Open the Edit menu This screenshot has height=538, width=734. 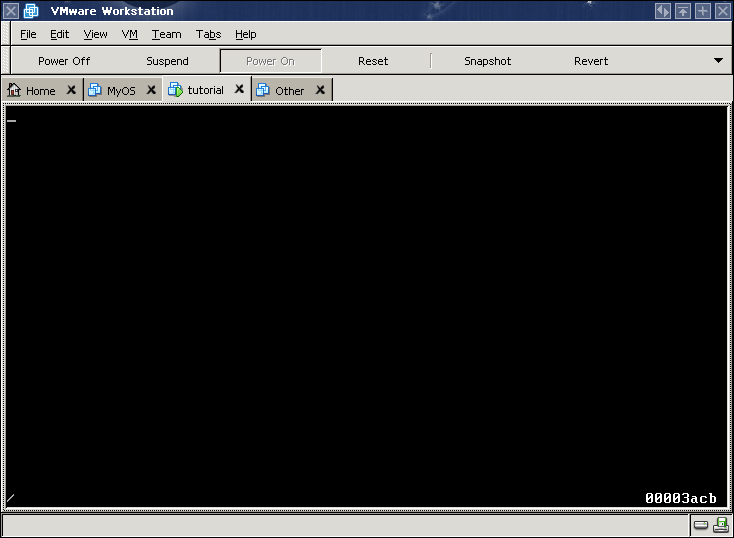pyautogui.click(x=59, y=34)
